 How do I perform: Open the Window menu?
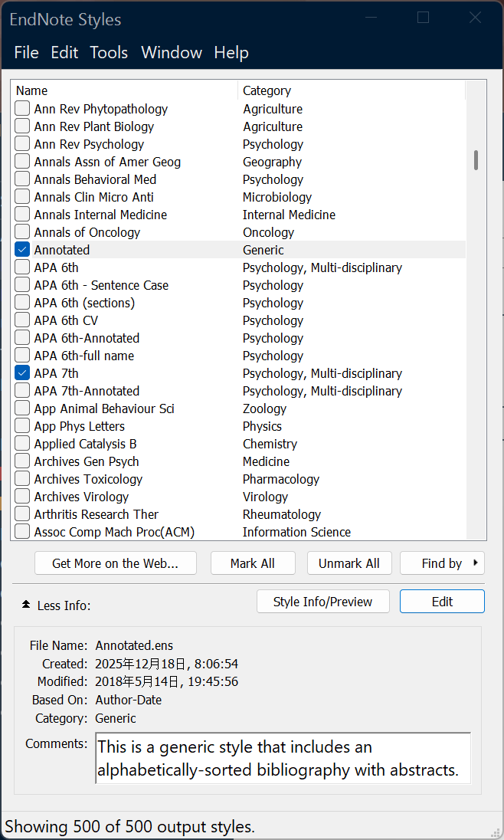tap(172, 52)
